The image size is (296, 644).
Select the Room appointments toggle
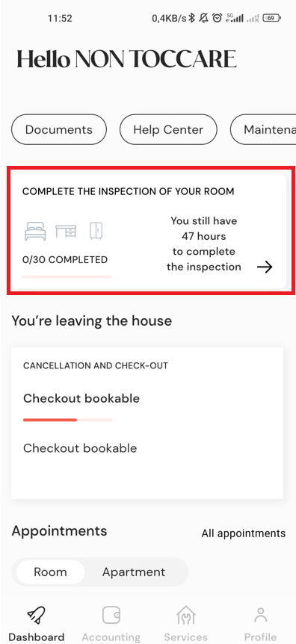click(50, 572)
